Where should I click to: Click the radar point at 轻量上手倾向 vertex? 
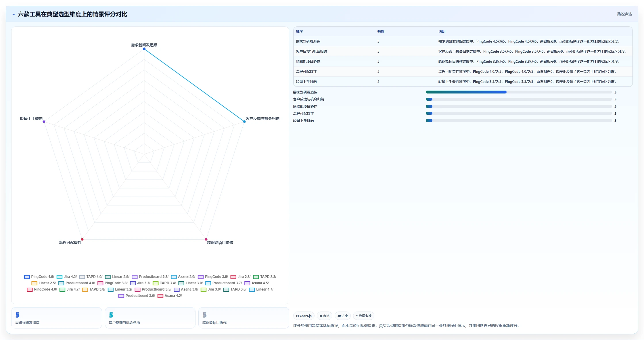pyautogui.click(x=44, y=122)
